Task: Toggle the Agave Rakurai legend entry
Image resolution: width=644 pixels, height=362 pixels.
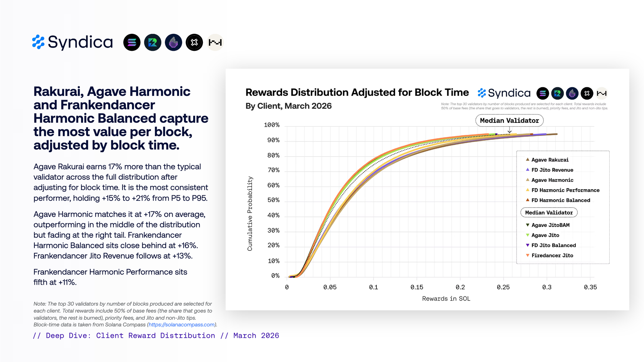Action: click(x=550, y=160)
